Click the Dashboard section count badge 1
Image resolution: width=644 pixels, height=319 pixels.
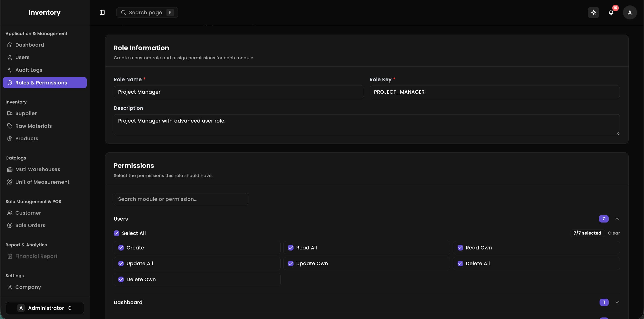click(x=604, y=302)
